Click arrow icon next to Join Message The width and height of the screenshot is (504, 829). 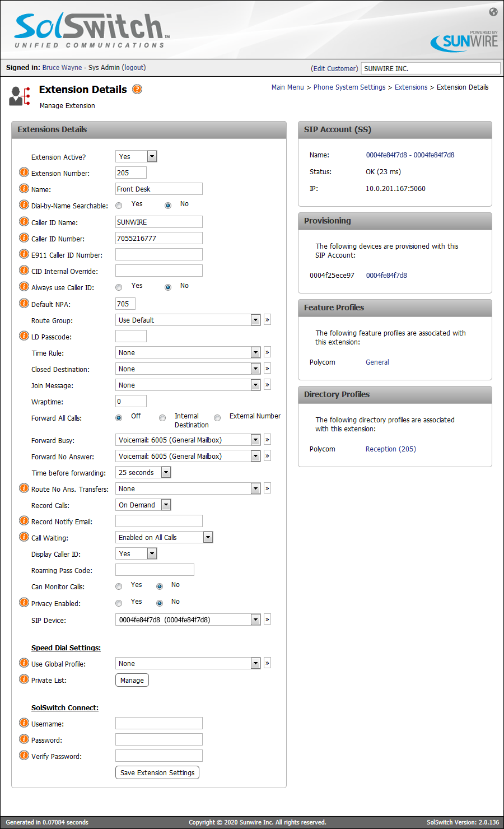(267, 385)
